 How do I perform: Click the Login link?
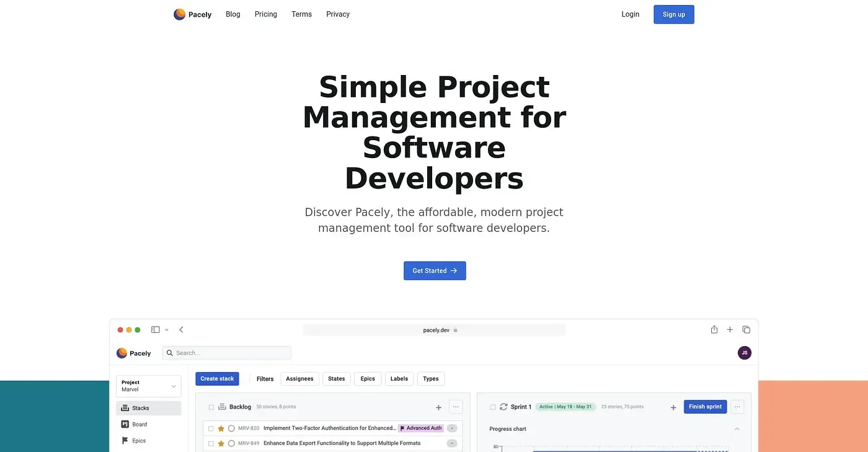click(631, 14)
